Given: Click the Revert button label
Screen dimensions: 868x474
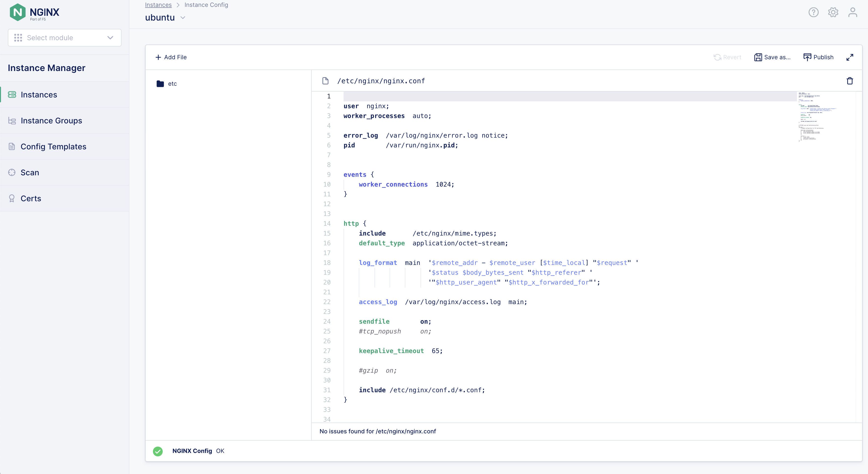Looking at the screenshot, I should tap(732, 57).
